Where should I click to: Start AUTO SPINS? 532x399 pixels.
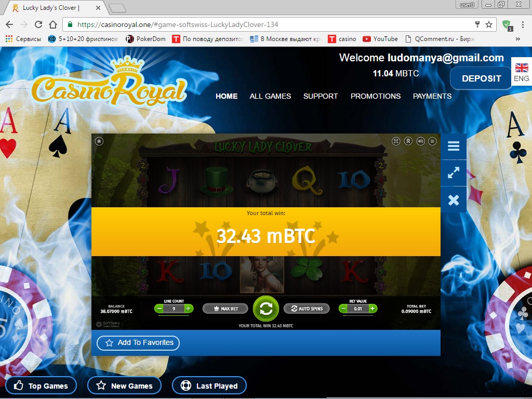pyautogui.click(x=307, y=309)
